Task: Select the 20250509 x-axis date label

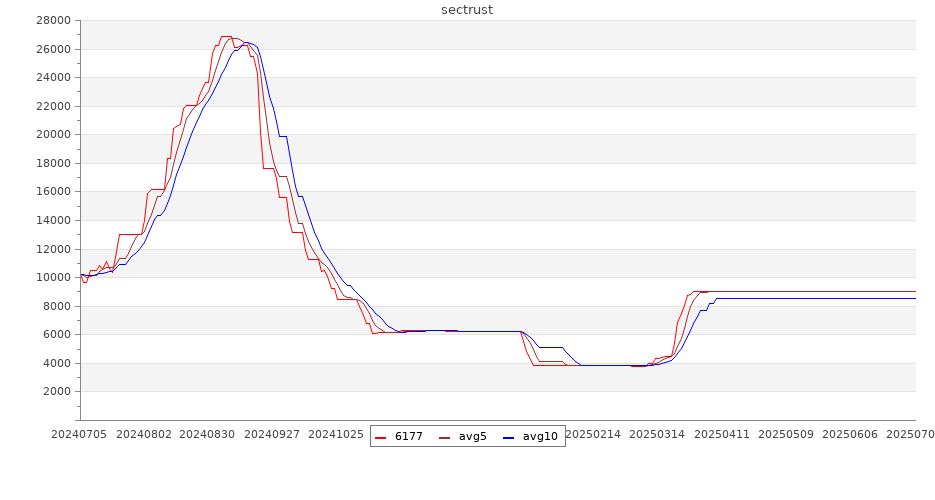Action: 786,435
